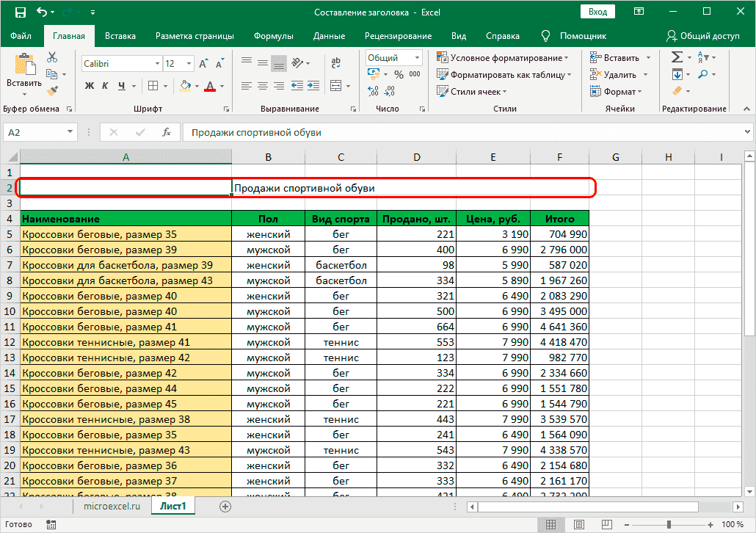Switch to the microexcel.ru sheet tab
The image size is (756, 533).
click(112, 506)
